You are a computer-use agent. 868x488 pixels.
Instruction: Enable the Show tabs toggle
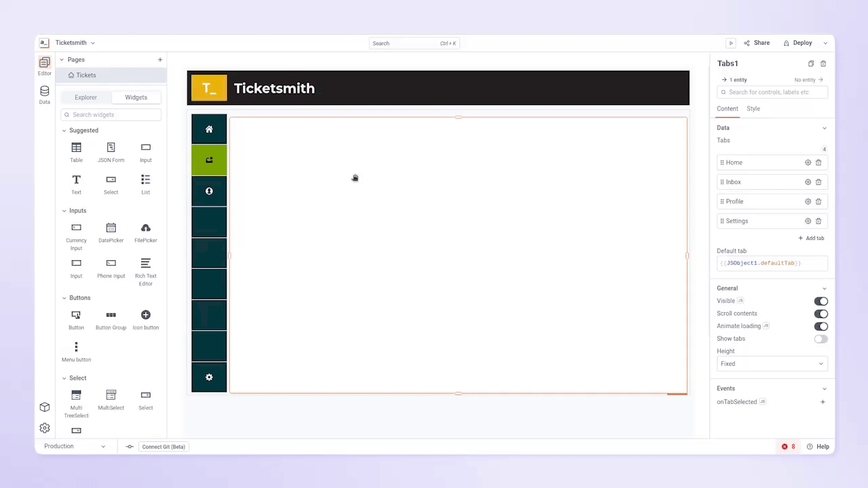point(821,338)
